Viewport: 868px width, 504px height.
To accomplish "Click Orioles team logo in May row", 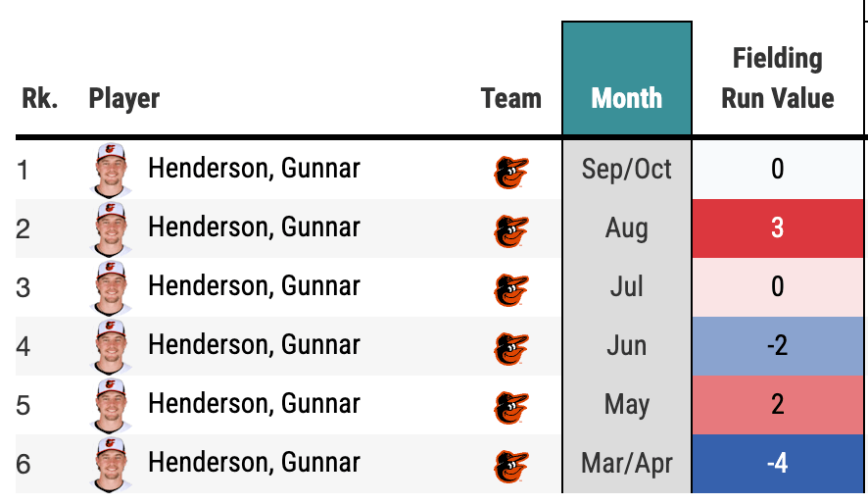I will click(x=510, y=407).
